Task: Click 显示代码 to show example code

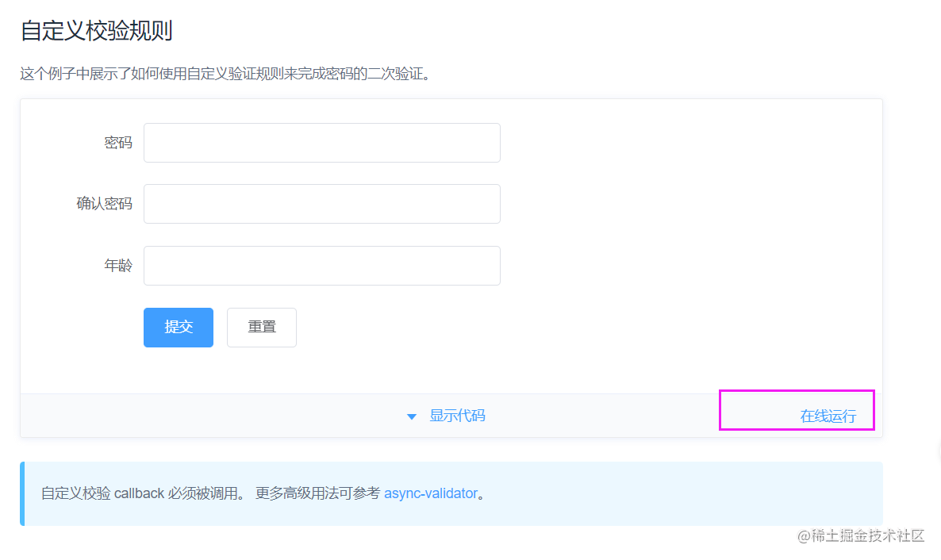Action: pyautogui.click(x=457, y=416)
